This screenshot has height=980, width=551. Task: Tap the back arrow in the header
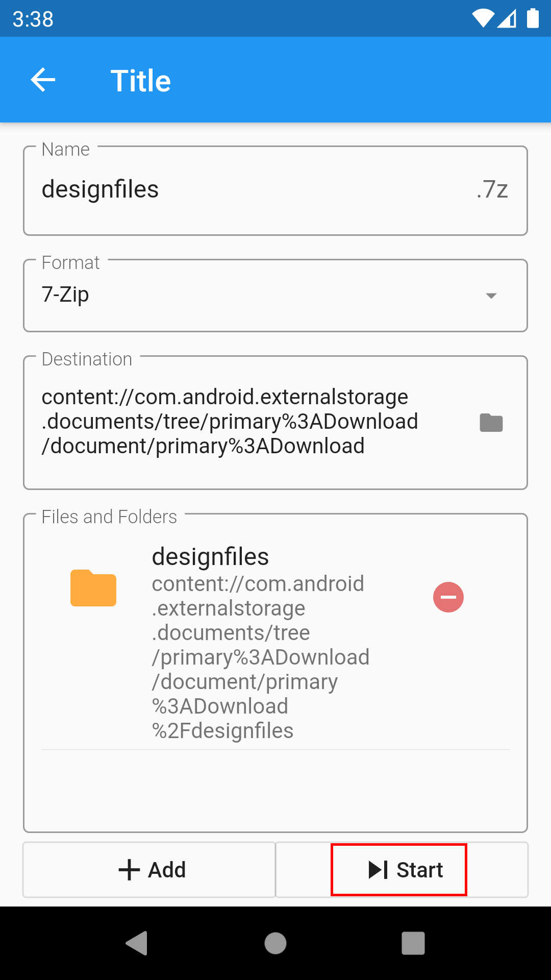43,80
